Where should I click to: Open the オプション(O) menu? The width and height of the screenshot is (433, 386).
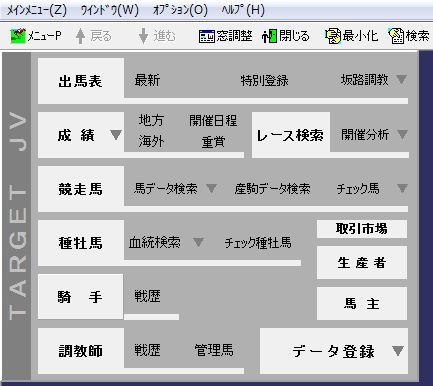click(180, 10)
